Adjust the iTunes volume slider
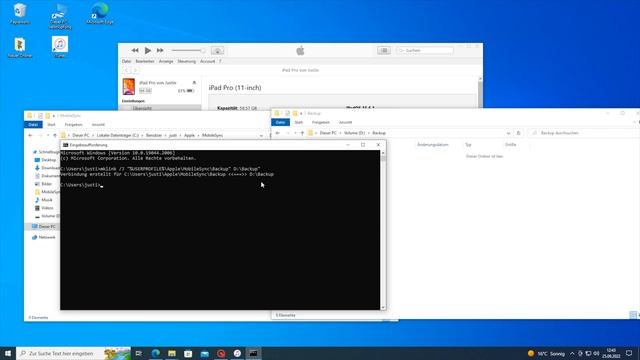Viewport: 640px width, 360px height. [188, 50]
